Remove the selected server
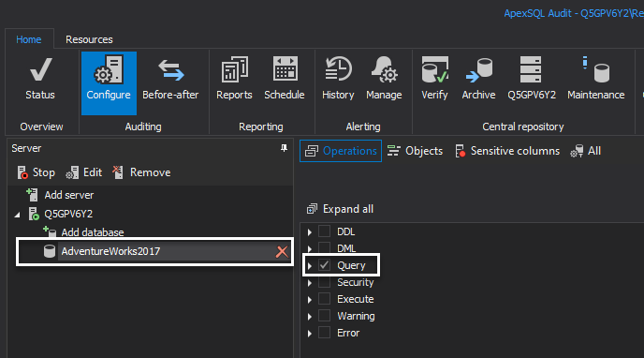The height and width of the screenshot is (358, 644). click(141, 172)
